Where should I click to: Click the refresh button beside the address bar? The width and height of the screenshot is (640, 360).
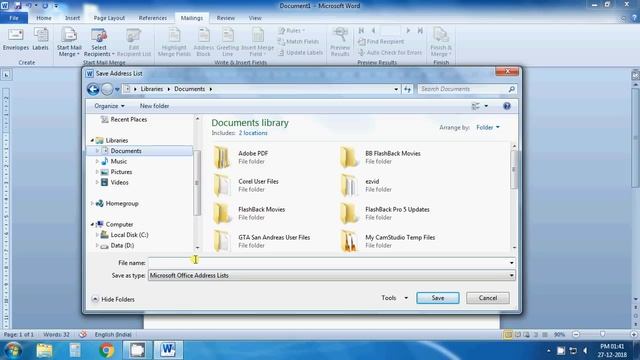pyautogui.click(x=407, y=89)
